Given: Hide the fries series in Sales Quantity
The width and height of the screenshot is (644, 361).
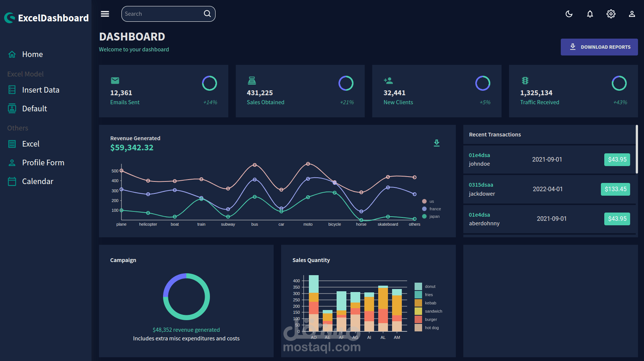Looking at the screenshot, I should [428, 295].
